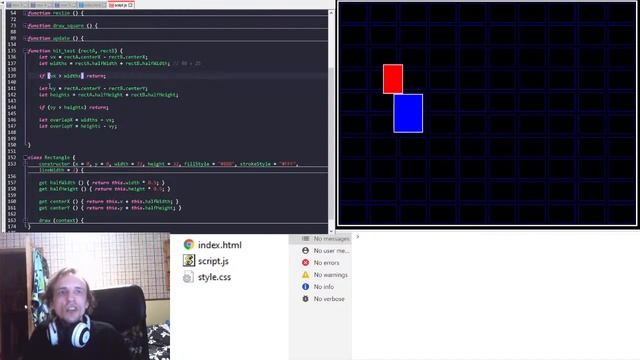Open the style.css file name
This screenshot has width=640, height=360.
click(214, 277)
